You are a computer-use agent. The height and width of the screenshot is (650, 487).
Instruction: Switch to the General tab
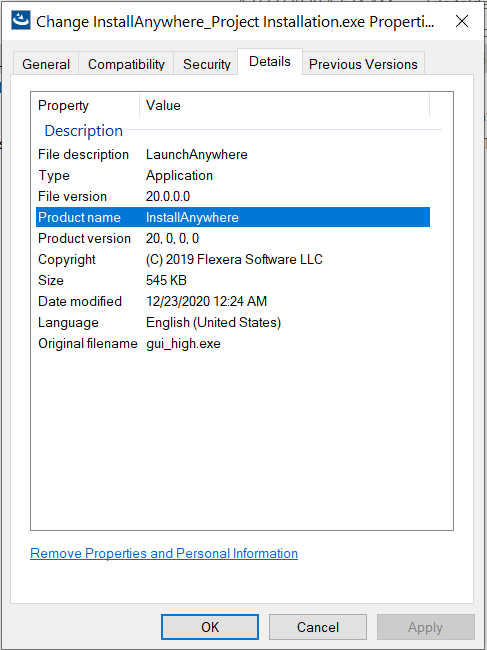[x=46, y=64]
